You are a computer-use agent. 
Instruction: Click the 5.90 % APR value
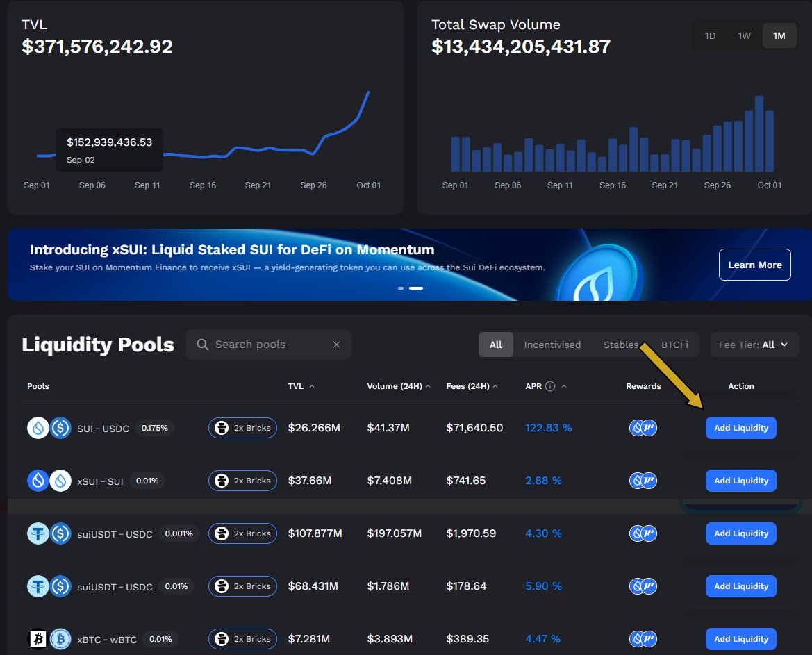[x=543, y=587]
